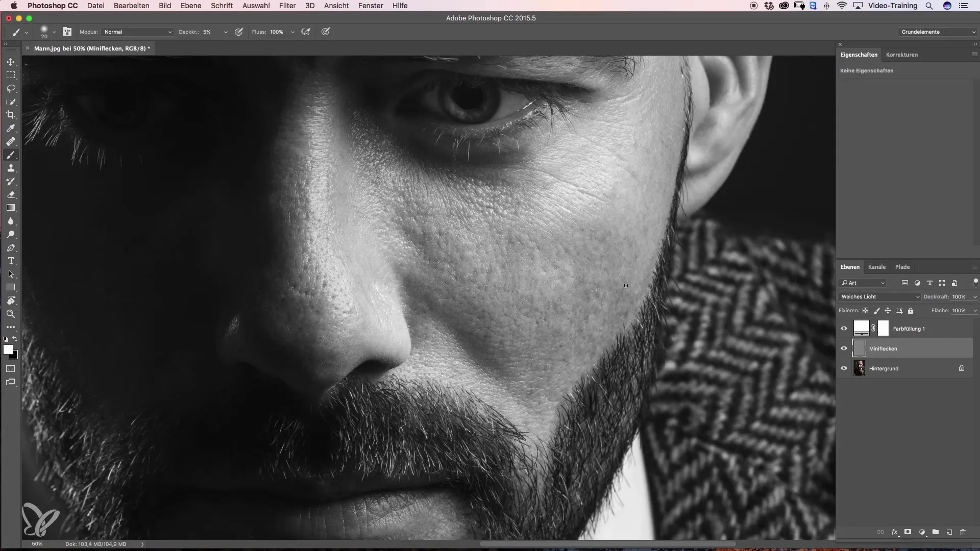Select the Crop tool
The image size is (980, 551).
(x=11, y=115)
